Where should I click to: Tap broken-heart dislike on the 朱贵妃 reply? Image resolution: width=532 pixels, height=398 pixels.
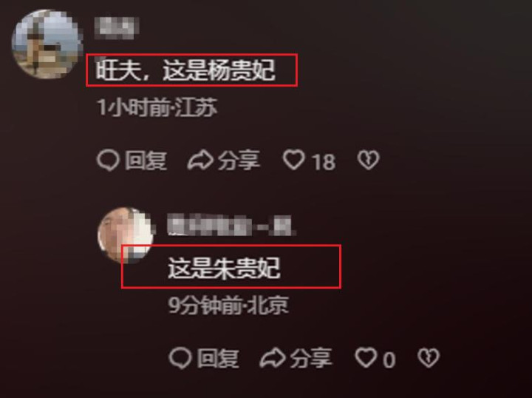point(429,358)
